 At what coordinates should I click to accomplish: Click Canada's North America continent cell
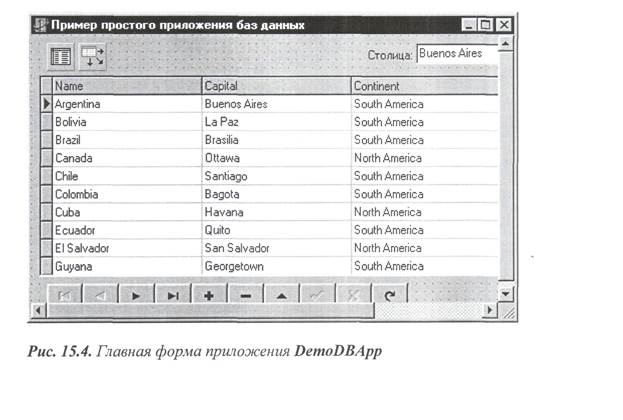coord(425,158)
